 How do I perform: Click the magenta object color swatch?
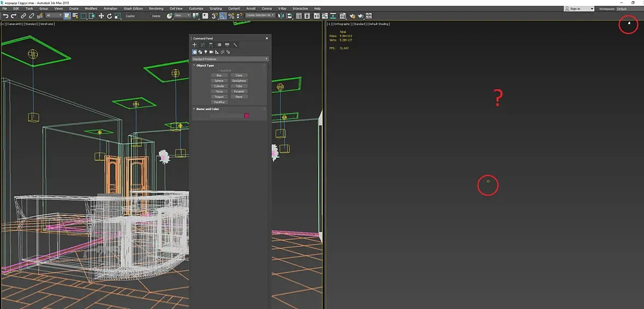(x=247, y=116)
